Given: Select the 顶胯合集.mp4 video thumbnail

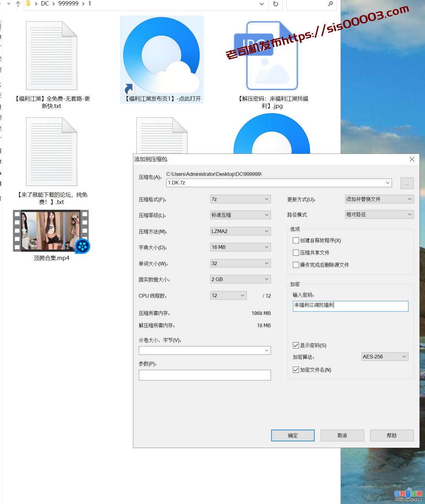Looking at the screenshot, I should tap(51, 231).
